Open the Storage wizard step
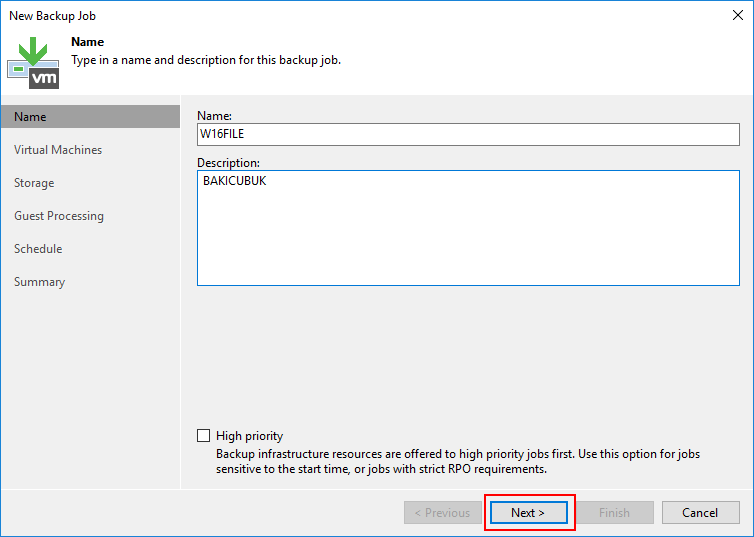 [34, 183]
